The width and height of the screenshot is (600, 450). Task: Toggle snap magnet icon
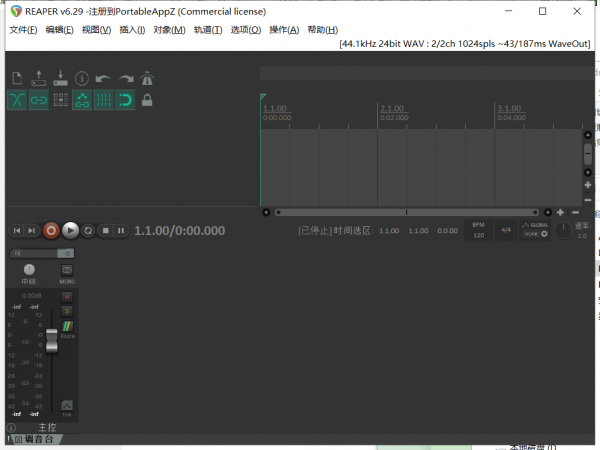click(x=125, y=100)
